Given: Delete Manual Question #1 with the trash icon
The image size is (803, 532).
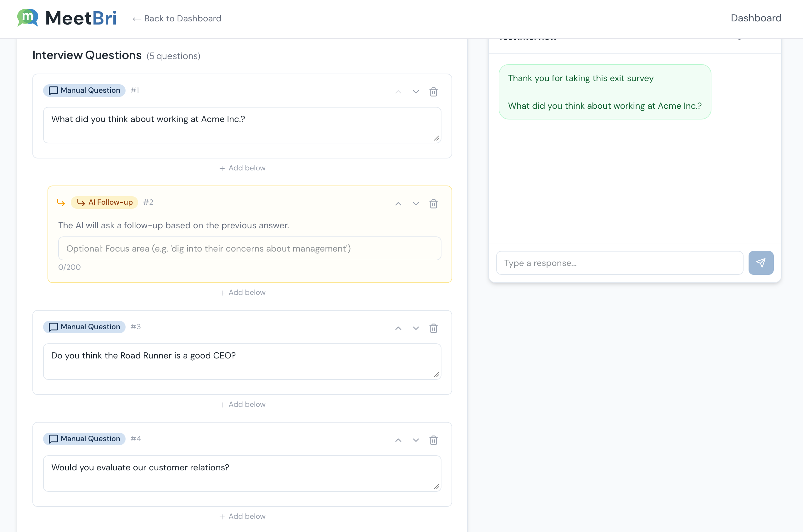Looking at the screenshot, I should (433, 91).
